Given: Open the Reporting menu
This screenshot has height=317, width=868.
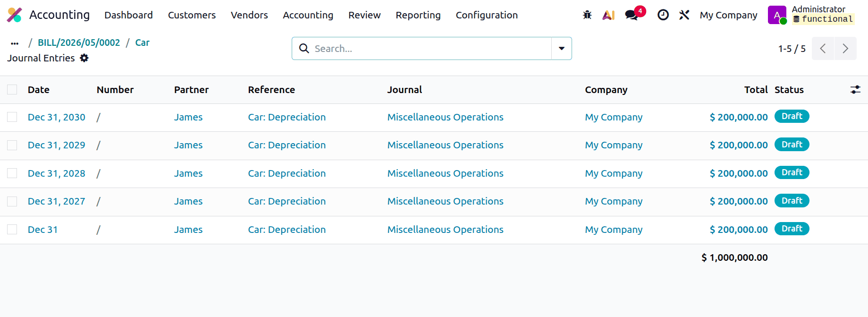Looking at the screenshot, I should coord(418,15).
